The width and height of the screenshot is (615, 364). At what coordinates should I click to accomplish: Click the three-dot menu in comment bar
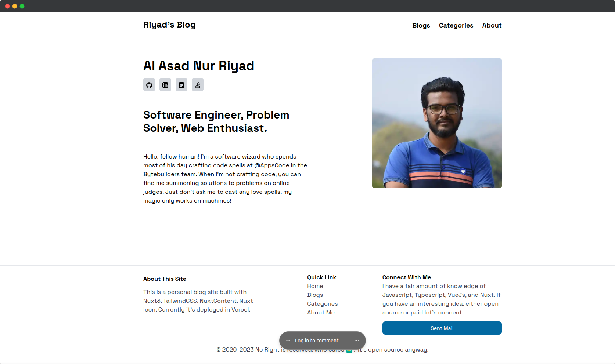click(x=357, y=341)
